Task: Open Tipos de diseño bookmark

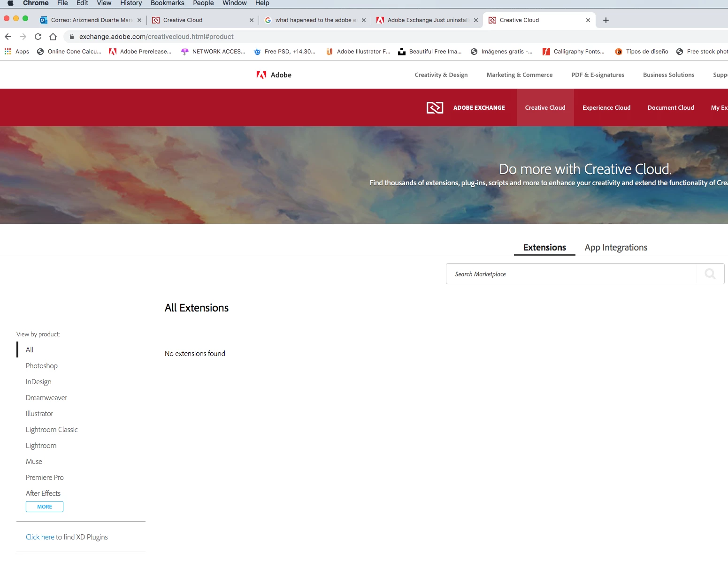Action: (642, 52)
